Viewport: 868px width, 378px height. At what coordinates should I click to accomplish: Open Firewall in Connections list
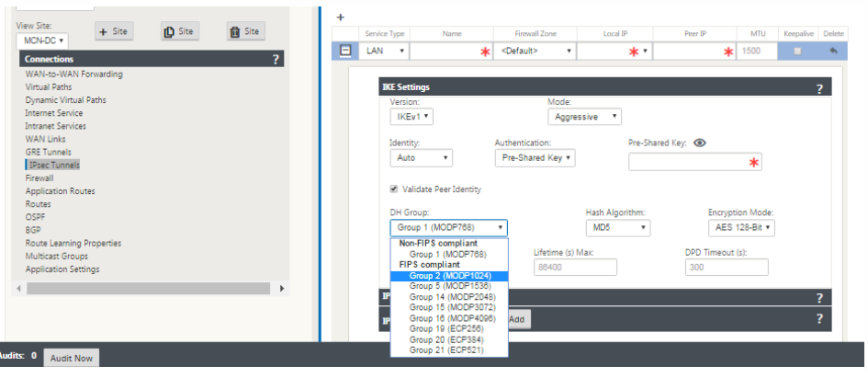tap(39, 178)
